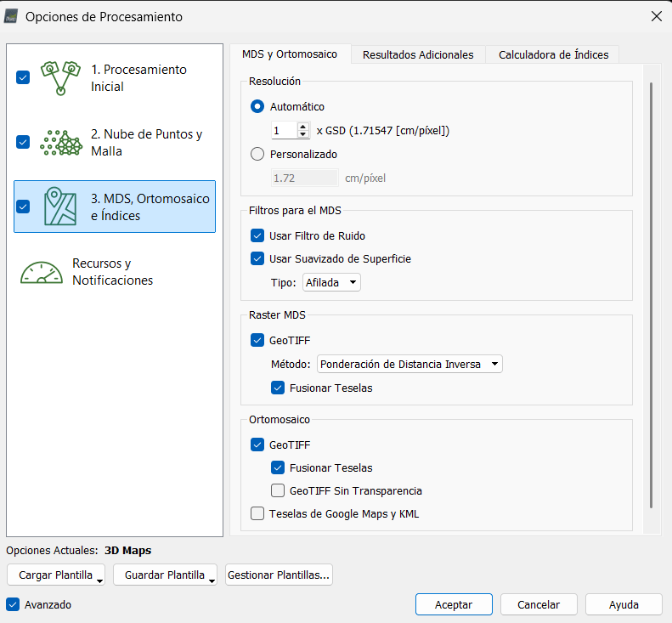Disable Usar Filtro de Ruido
The image size is (672, 623).
pyautogui.click(x=258, y=235)
